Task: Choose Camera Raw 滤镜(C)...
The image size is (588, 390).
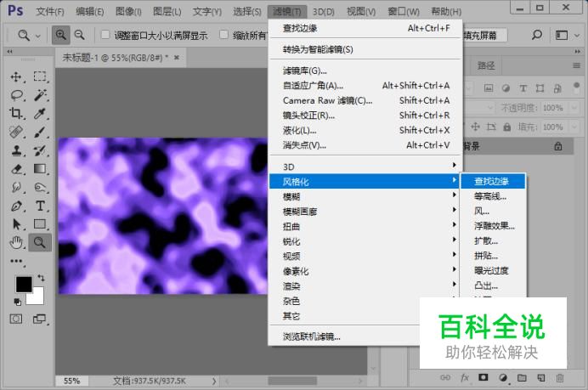Action: [366, 100]
